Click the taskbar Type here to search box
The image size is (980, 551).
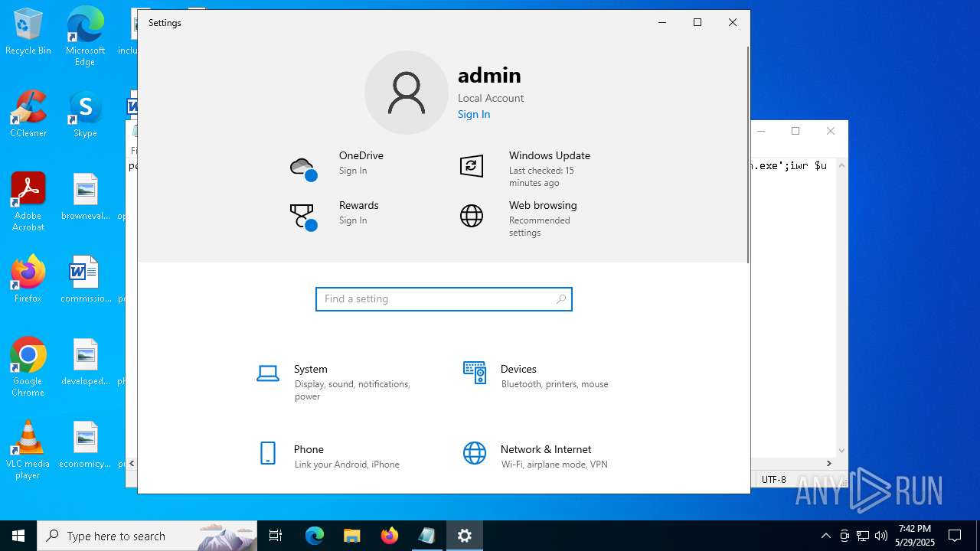(147, 536)
